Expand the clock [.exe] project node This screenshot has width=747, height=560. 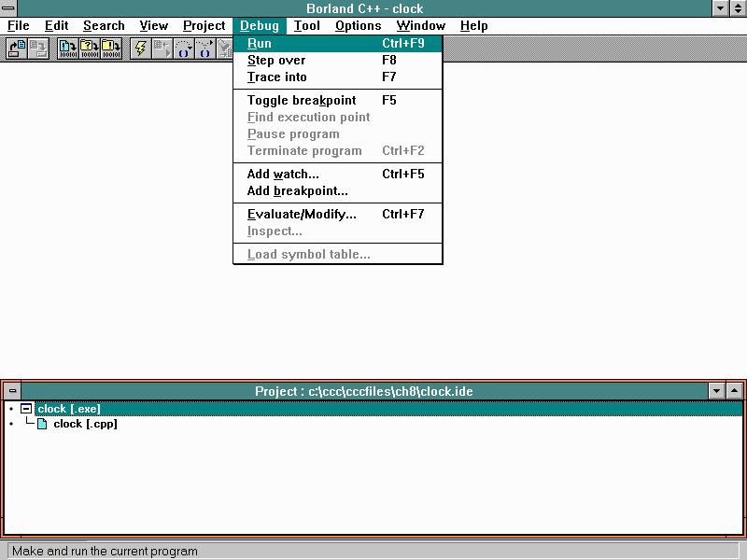(x=25, y=408)
